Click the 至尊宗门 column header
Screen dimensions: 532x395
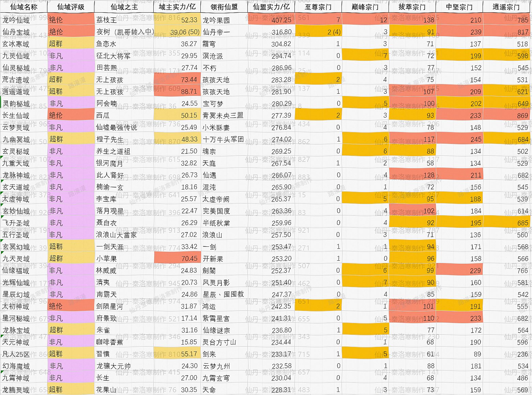(318, 7)
